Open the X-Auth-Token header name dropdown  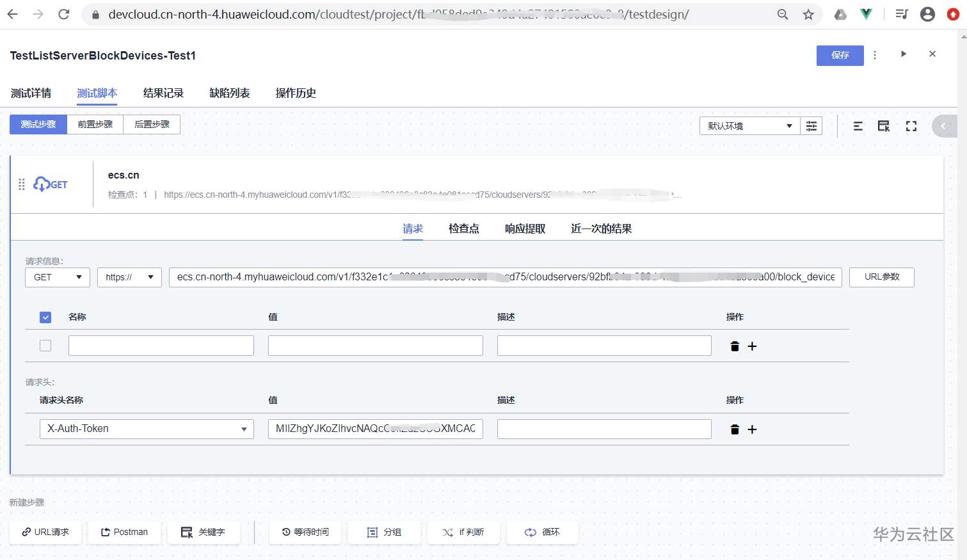tap(147, 429)
